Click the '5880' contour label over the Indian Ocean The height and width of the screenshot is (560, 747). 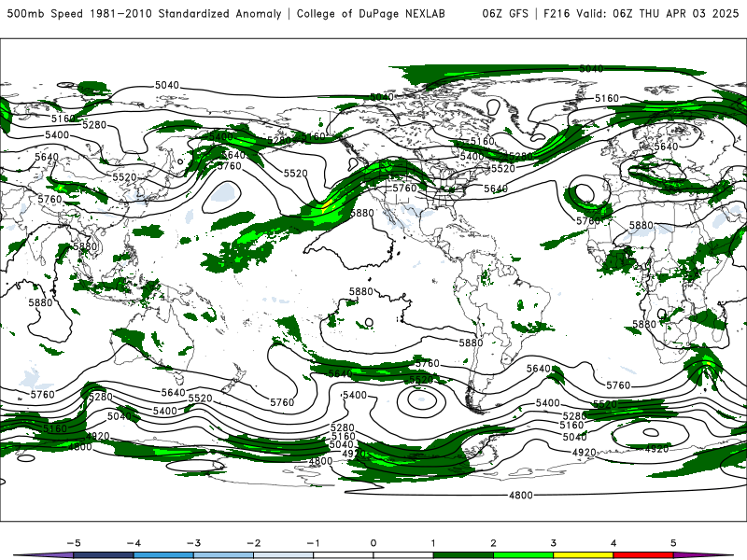pyautogui.click(x=40, y=302)
